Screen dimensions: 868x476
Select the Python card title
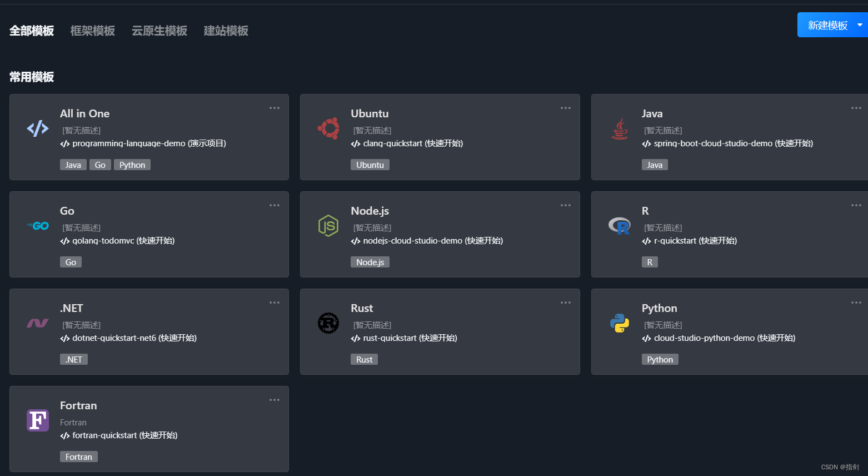[x=660, y=308]
